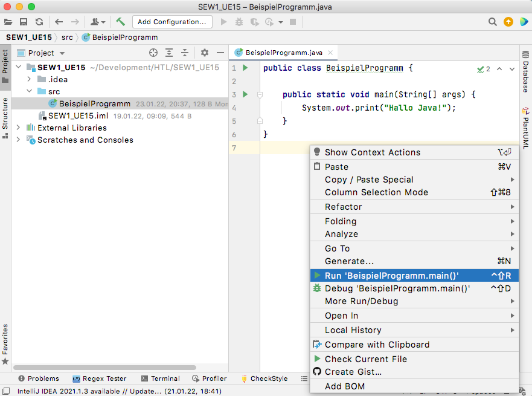Collapse the src folder

point(29,91)
